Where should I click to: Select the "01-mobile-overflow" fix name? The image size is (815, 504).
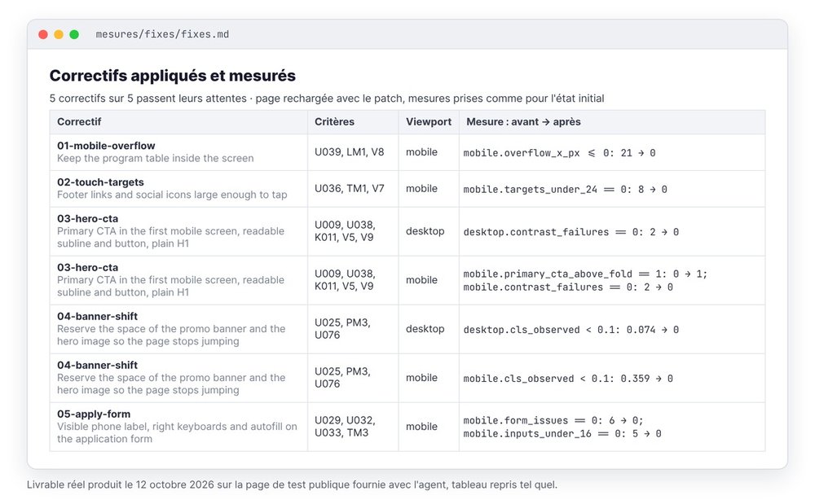[x=106, y=146]
